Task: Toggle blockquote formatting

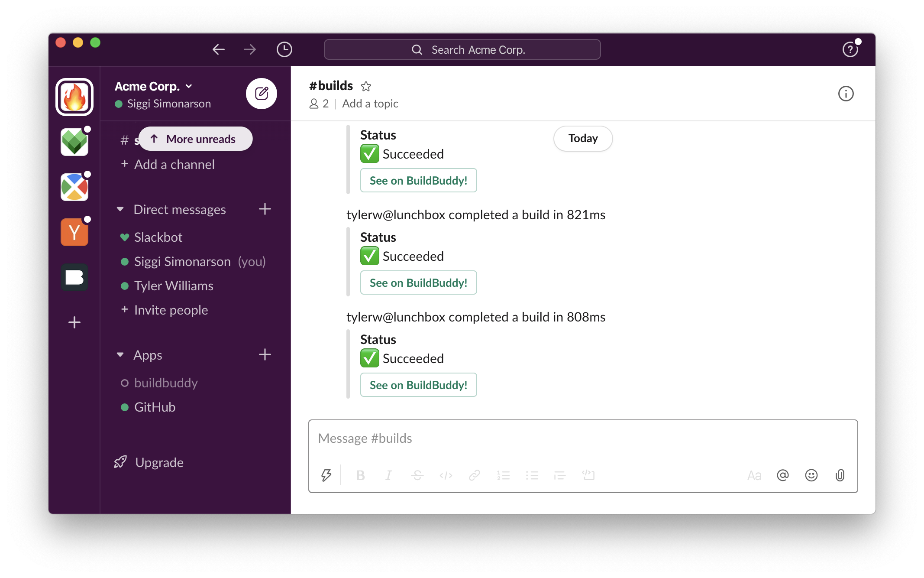Action: (560, 475)
